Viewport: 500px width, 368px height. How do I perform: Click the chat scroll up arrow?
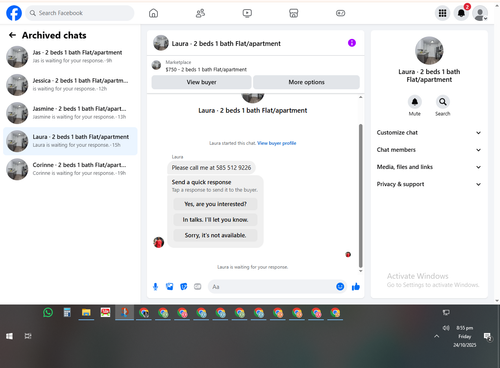click(x=360, y=97)
